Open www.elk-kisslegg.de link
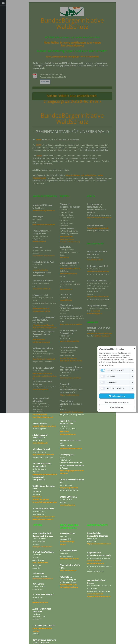The width and height of the screenshot is (138, 644). 39,241
